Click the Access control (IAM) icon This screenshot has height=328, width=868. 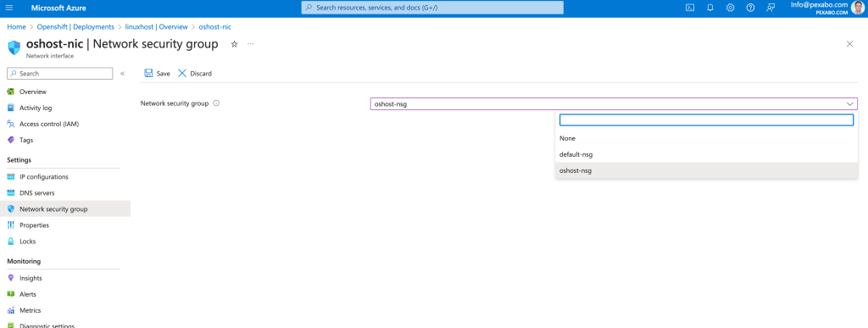[10, 124]
